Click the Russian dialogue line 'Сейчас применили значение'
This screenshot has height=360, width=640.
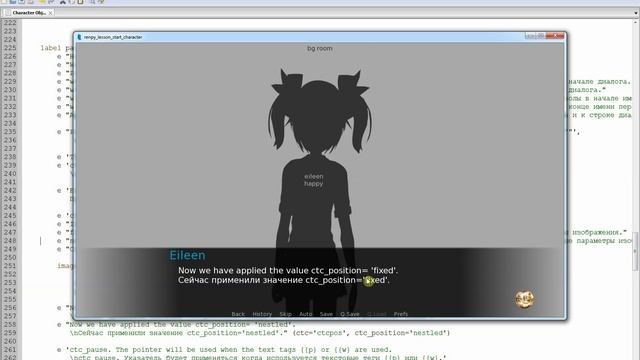[284, 280]
